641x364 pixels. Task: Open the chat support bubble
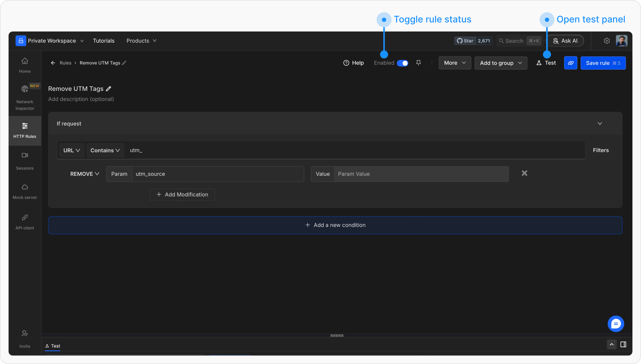click(x=616, y=324)
